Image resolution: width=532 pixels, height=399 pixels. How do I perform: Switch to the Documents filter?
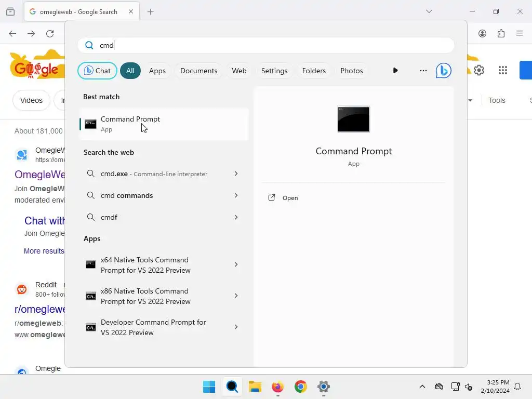pos(198,71)
